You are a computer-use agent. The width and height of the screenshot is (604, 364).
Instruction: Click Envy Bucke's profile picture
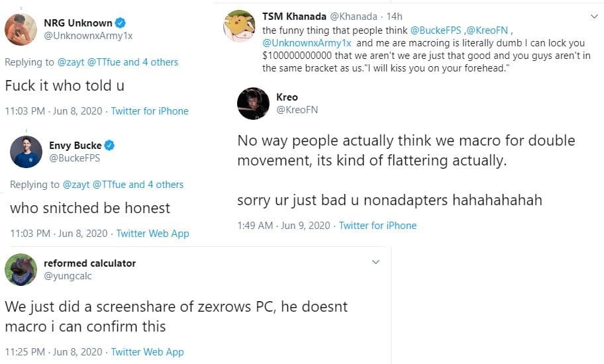(x=26, y=152)
